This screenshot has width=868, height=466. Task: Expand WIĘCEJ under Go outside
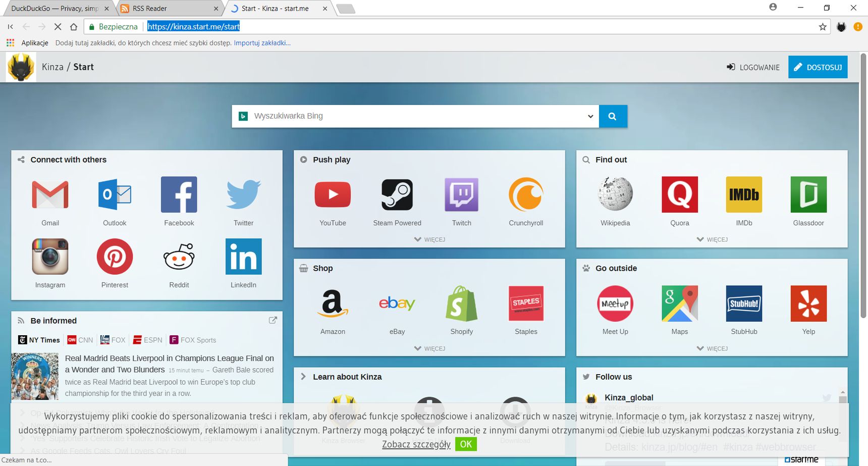712,348
